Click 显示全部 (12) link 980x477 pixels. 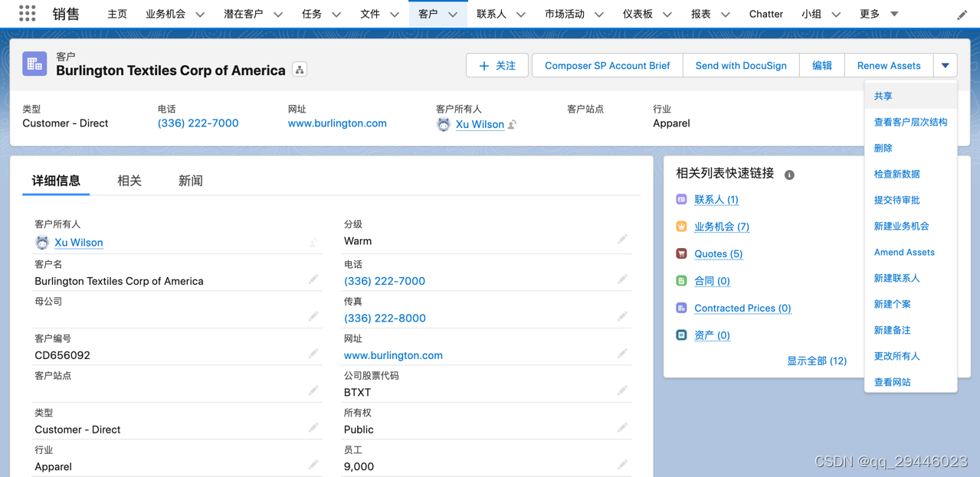(x=817, y=361)
